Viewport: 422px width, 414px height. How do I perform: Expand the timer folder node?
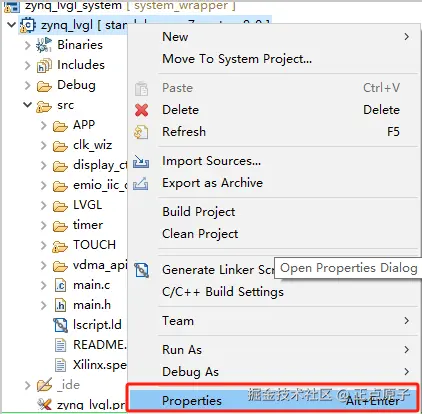point(44,225)
